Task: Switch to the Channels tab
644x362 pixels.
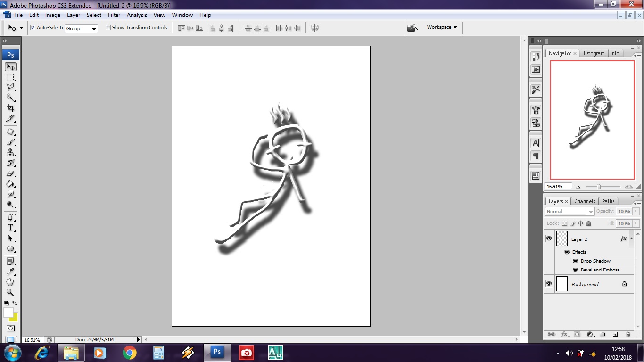Action: pyautogui.click(x=585, y=201)
